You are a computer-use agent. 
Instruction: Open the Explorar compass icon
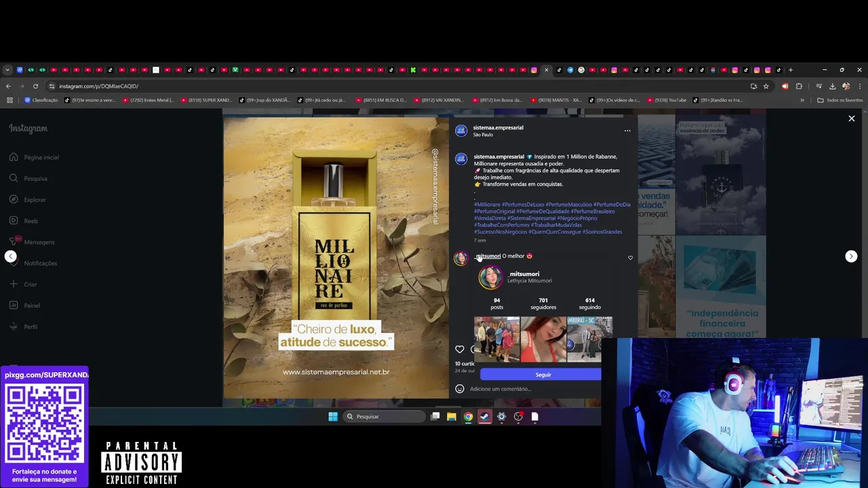tap(14, 199)
